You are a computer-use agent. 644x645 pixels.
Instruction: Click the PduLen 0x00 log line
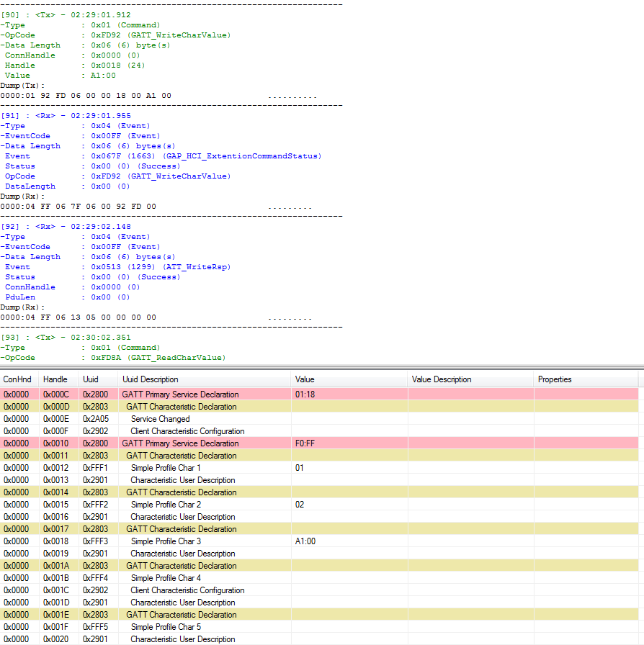(67, 297)
